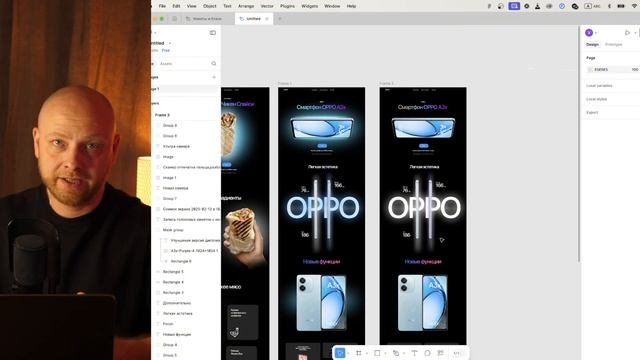640x360 pixels.
Task: Open shape tools dropdown arrow
Action: coord(385,353)
